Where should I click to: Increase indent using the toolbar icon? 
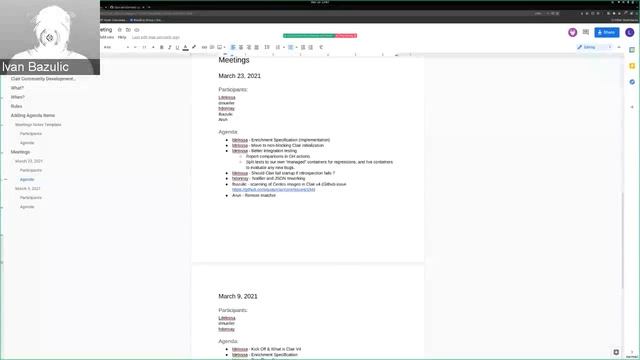pyautogui.click(x=311, y=47)
